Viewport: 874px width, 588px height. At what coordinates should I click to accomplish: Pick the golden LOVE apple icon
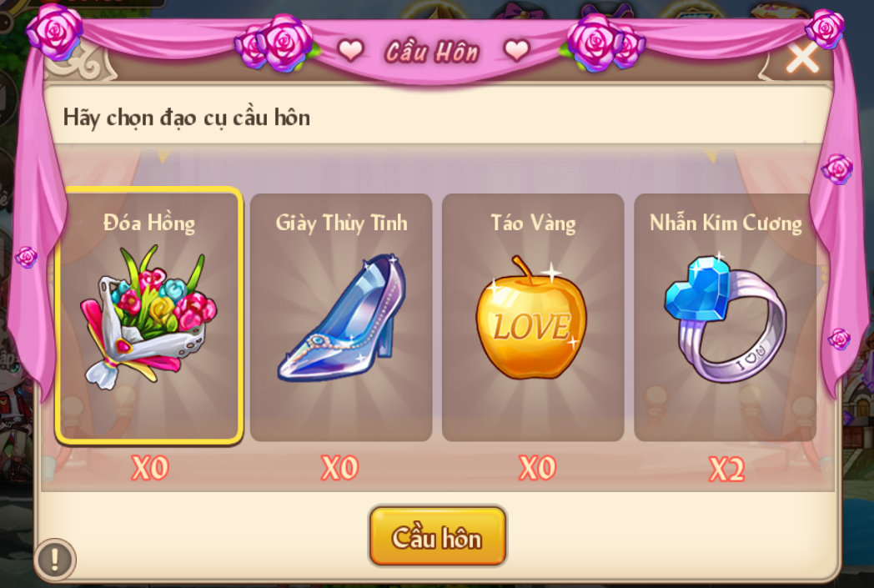point(530,318)
